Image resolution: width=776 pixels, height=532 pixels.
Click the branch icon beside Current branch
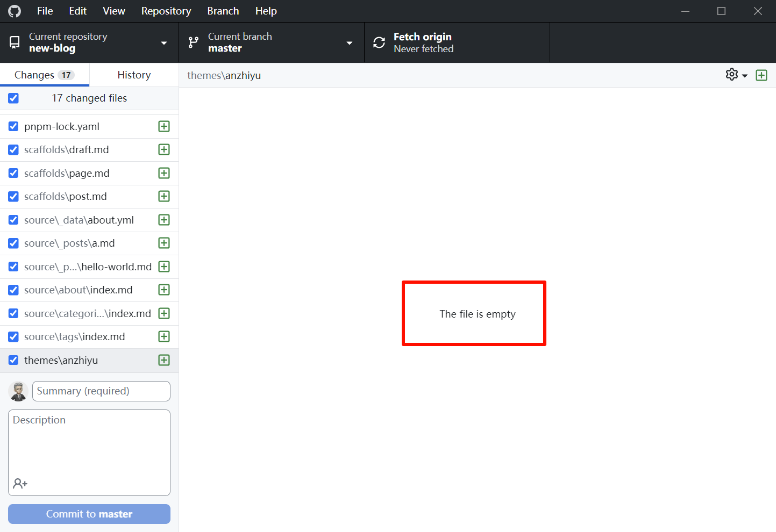coord(193,42)
